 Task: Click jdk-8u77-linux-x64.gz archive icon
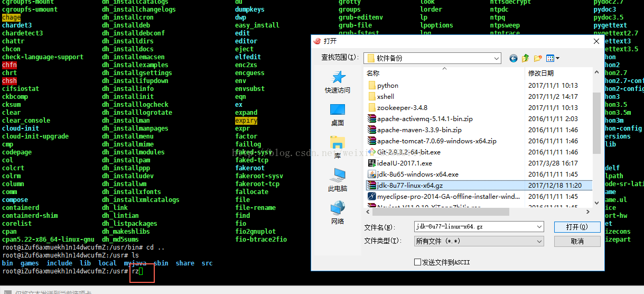click(x=371, y=185)
